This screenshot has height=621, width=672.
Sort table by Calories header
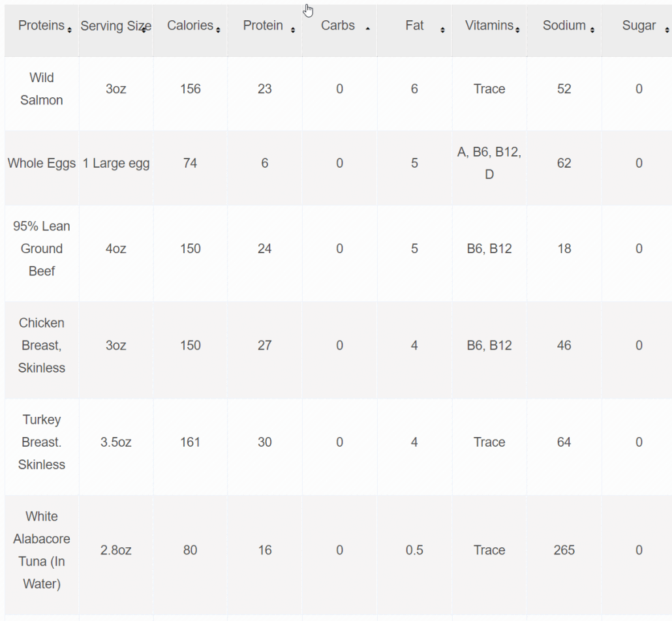click(190, 25)
